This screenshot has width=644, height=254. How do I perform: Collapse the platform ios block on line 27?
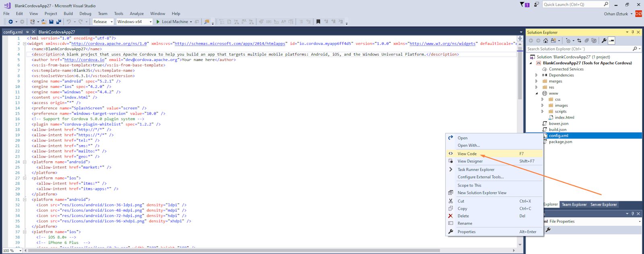tap(25, 178)
